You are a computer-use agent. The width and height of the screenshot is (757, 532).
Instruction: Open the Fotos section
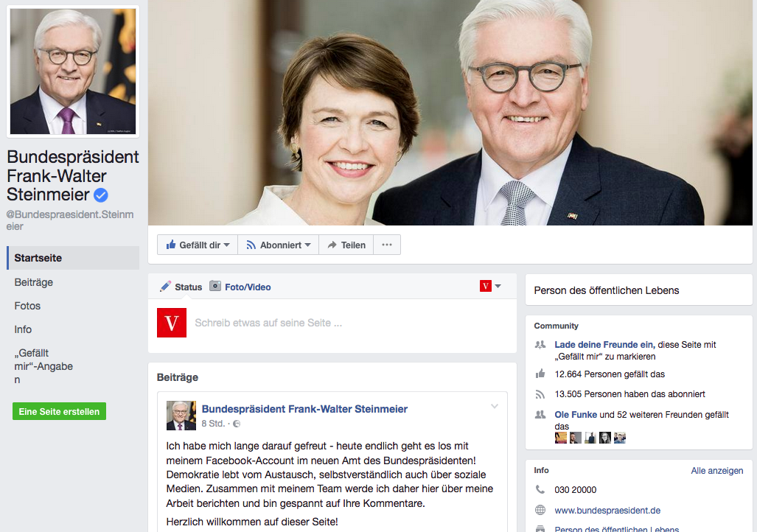(27, 306)
